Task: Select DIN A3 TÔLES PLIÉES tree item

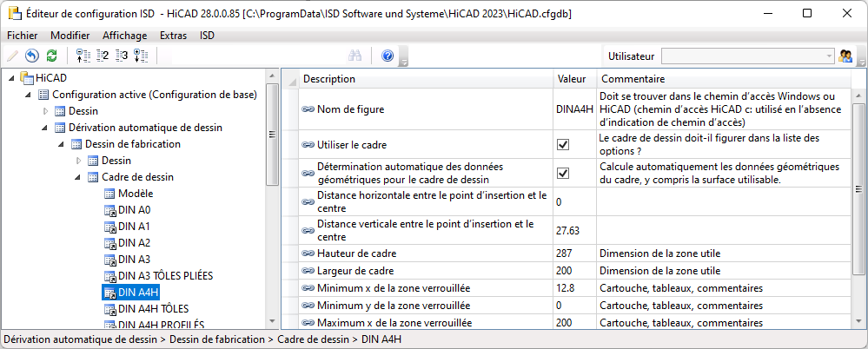Action: (165, 275)
